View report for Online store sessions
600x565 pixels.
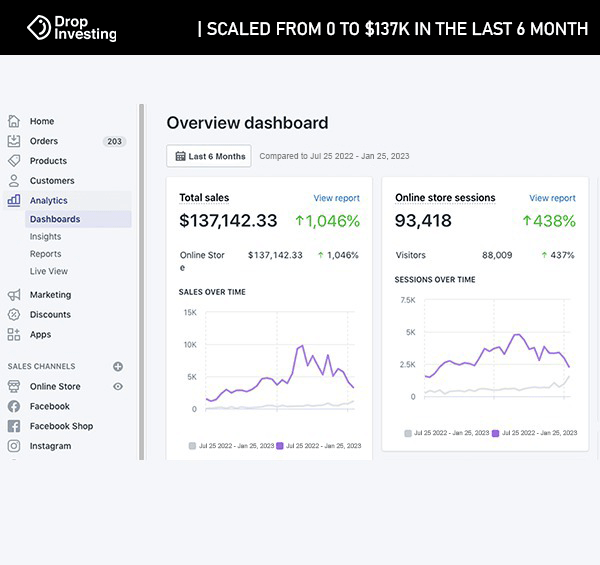point(552,198)
